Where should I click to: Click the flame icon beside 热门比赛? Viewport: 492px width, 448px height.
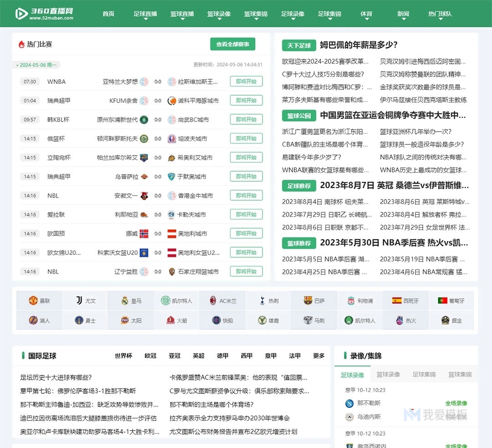click(20, 44)
